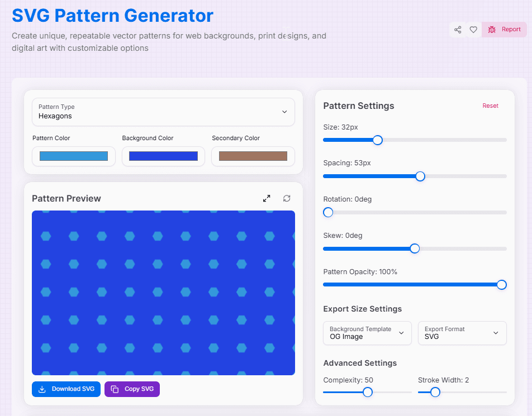Toggle the heart favorite icon
The image size is (532, 416).
click(473, 30)
